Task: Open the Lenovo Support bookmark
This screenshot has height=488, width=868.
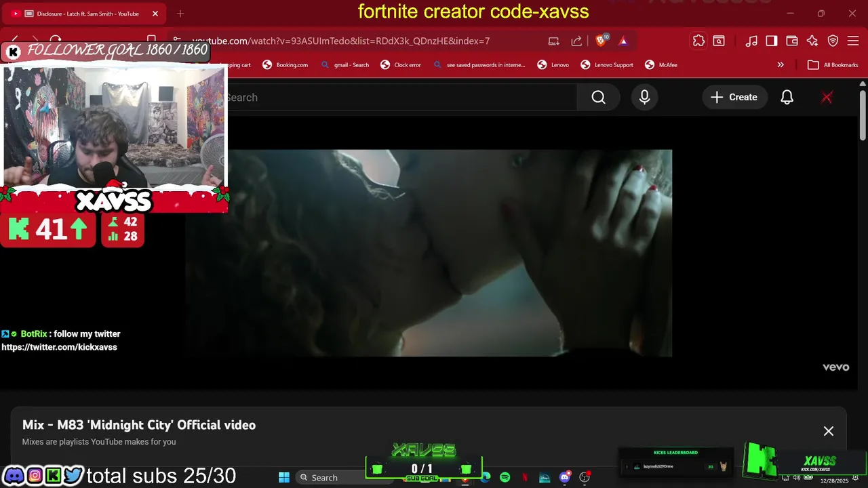Action: [607, 65]
